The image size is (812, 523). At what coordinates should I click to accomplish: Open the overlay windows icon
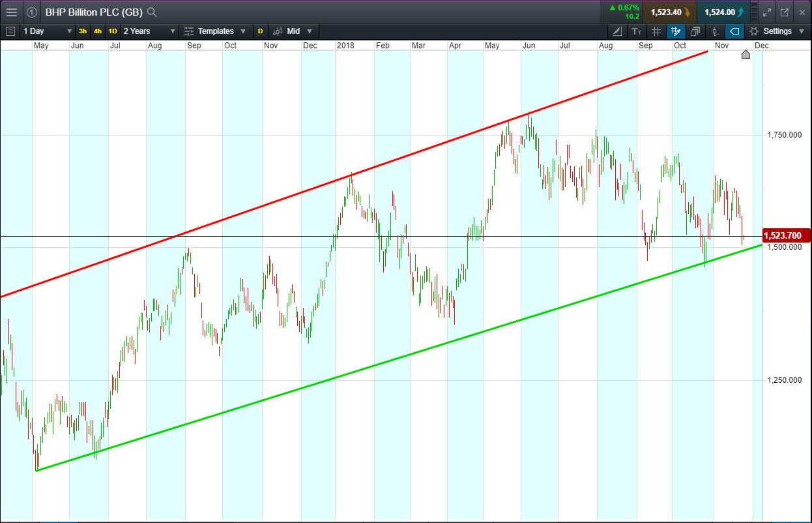[695, 31]
